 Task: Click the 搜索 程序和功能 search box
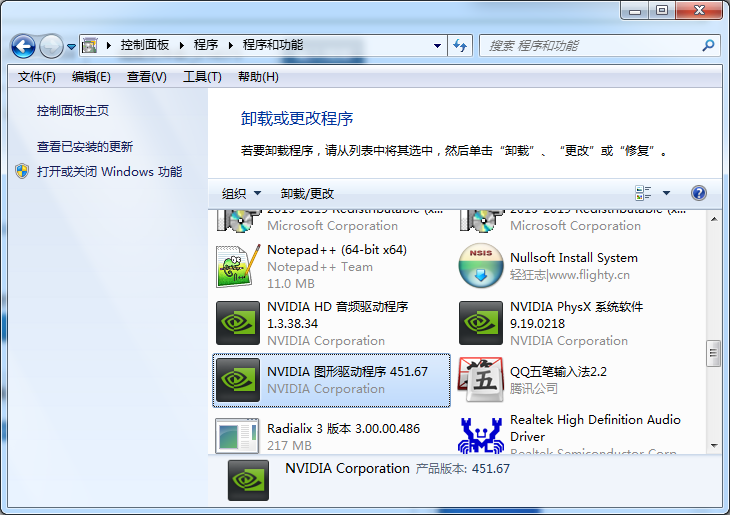pyautogui.click(x=590, y=45)
